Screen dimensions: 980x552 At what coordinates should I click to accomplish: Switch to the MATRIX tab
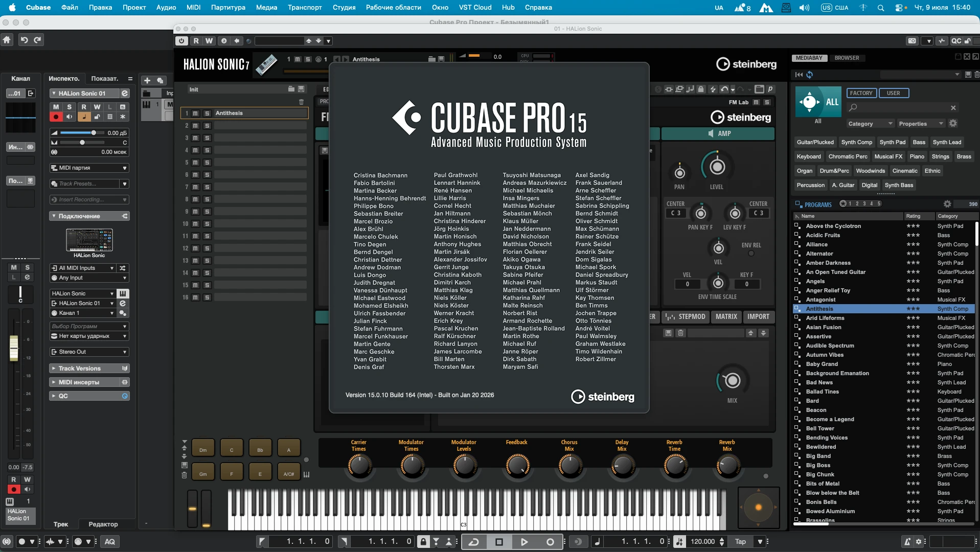pyautogui.click(x=726, y=317)
